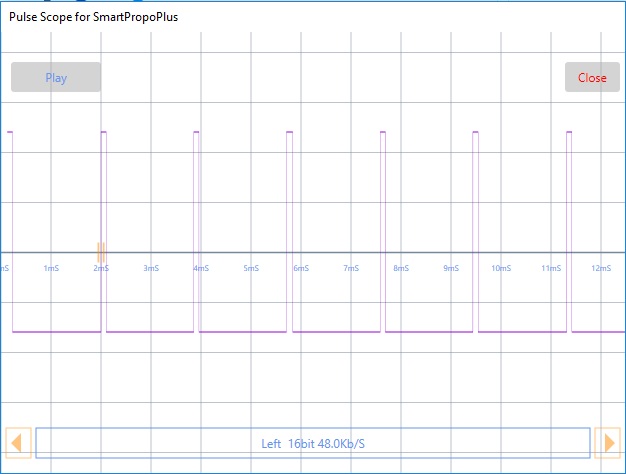626x474 pixels.
Task: Click the 3mS time axis label
Action: point(151,268)
